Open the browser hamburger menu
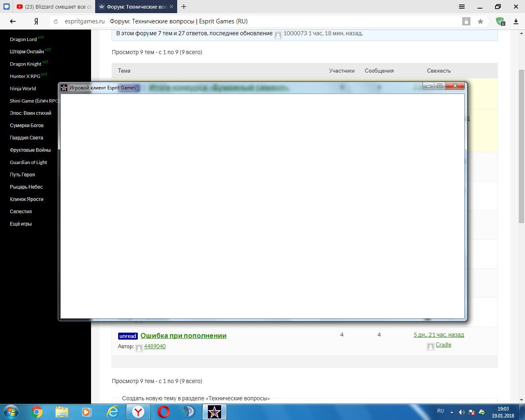The image size is (525, 420). click(462, 7)
